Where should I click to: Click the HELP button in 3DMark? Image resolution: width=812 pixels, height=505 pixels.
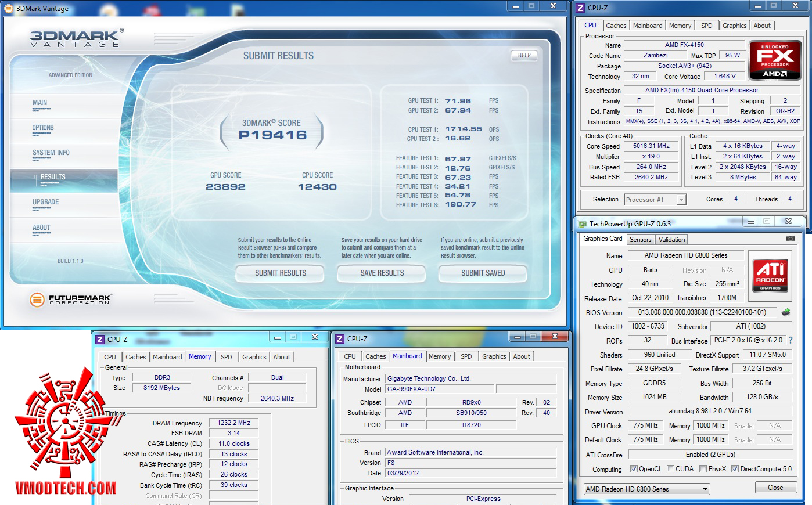tap(524, 56)
